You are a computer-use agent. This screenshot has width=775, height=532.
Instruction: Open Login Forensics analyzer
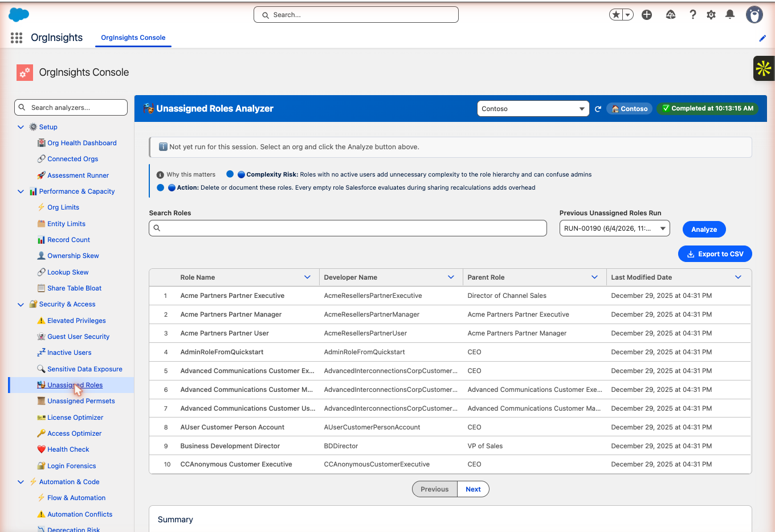point(71,466)
